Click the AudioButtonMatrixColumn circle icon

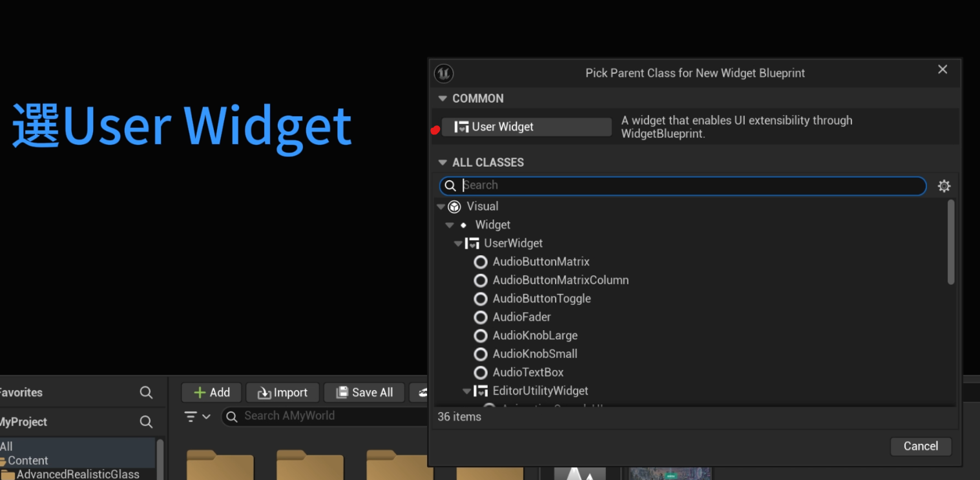(x=481, y=280)
